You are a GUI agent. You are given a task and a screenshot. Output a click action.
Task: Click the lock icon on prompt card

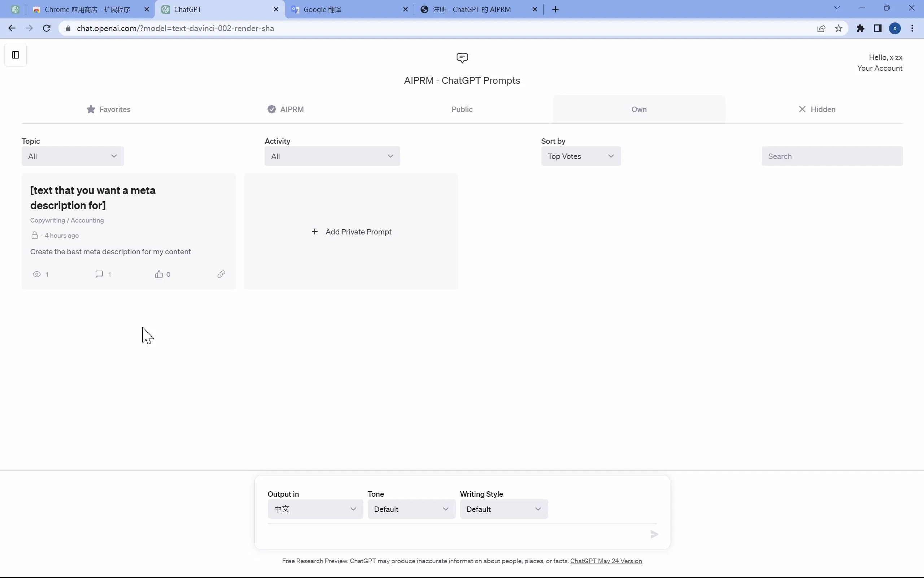pos(34,235)
